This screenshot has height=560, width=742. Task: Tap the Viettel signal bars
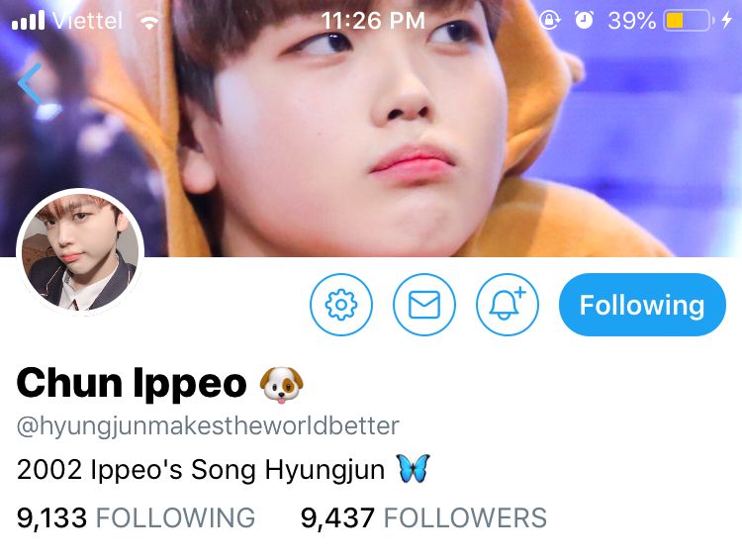coord(28,20)
